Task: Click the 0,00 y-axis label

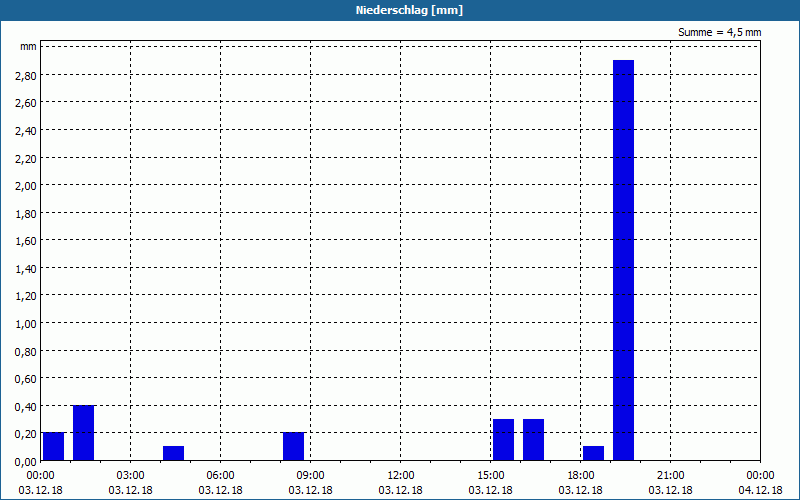Action: pyautogui.click(x=26, y=461)
